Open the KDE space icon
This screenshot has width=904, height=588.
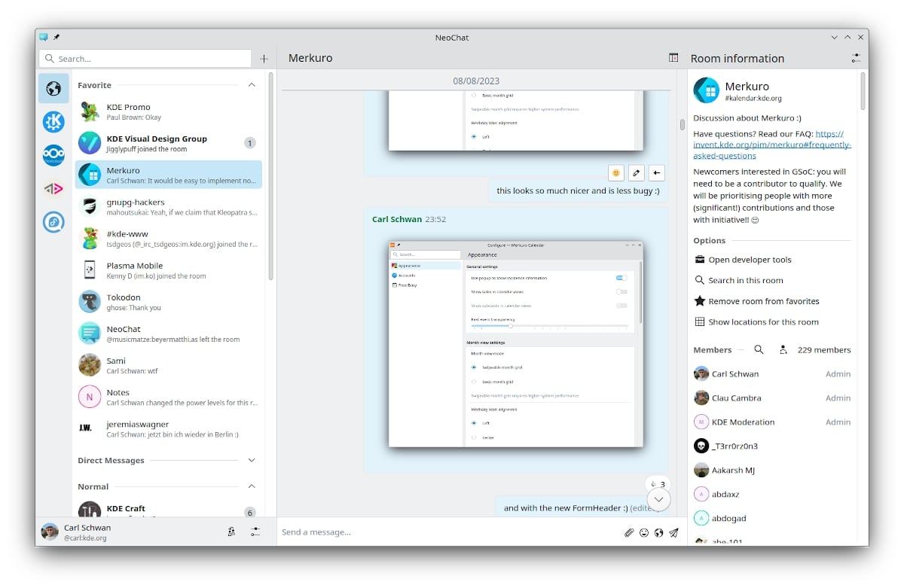point(53,122)
